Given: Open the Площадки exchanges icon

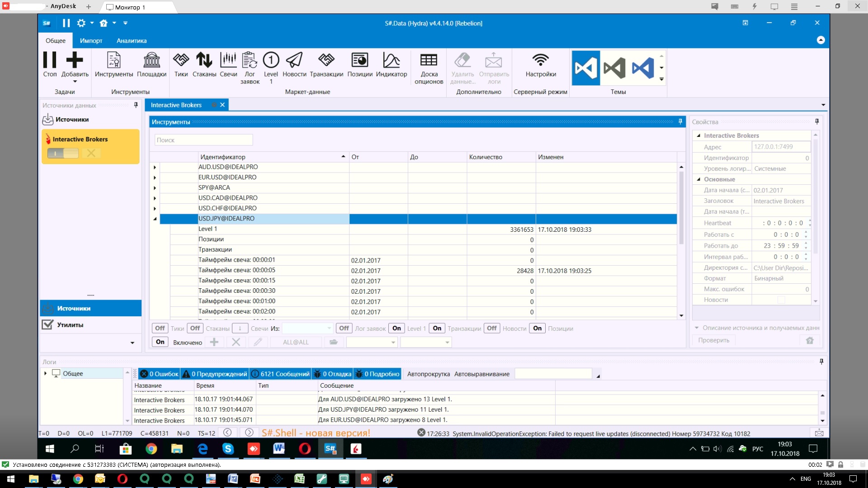Looking at the screenshot, I should click(x=152, y=60).
